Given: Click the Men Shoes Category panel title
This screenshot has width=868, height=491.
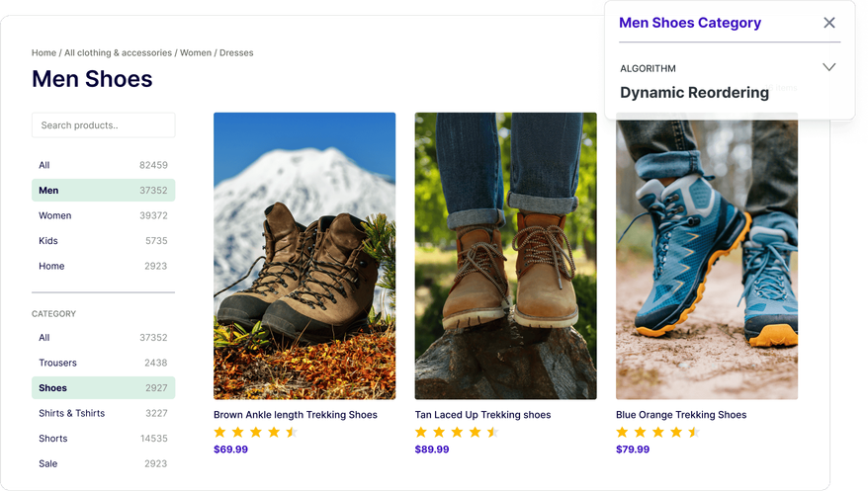Looking at the screenshot, I should [690, 23].
